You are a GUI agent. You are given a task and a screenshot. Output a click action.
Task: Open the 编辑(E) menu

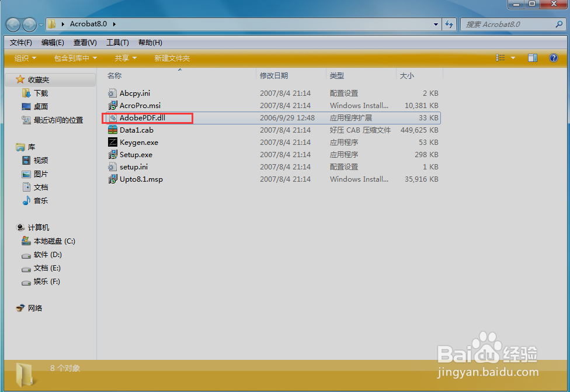pos(53,43)
